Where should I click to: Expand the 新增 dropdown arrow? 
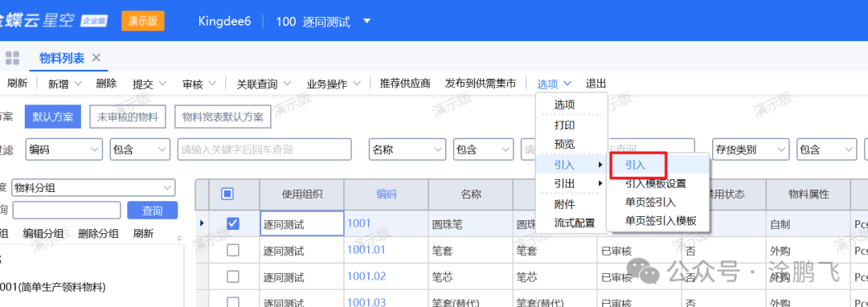tap(77, 84)
